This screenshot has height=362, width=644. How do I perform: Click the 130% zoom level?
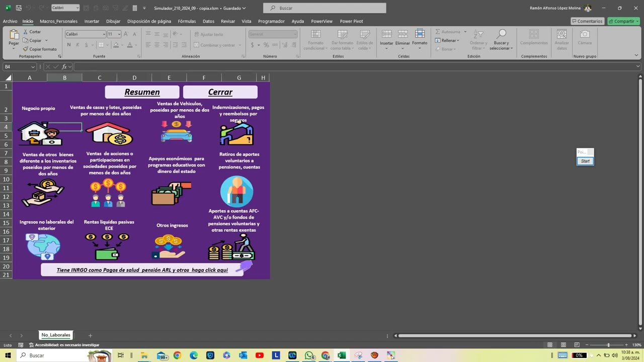pos(637,345)
